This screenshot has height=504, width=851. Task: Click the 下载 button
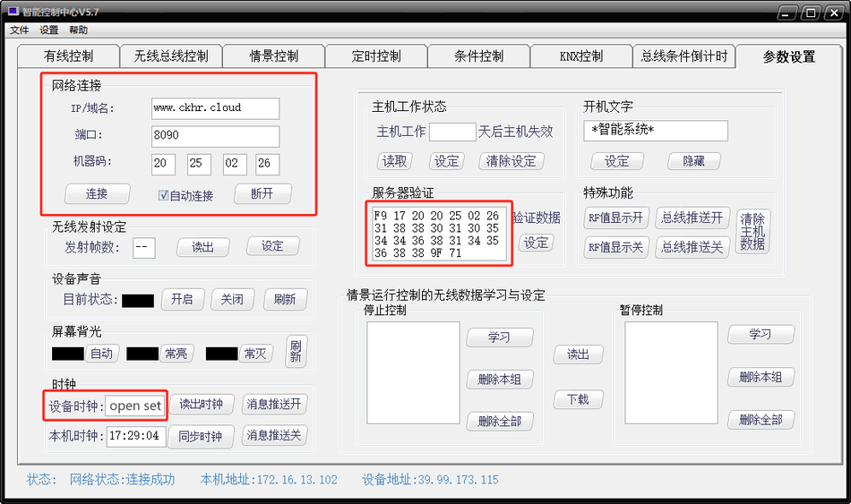(x=579, y=400)
